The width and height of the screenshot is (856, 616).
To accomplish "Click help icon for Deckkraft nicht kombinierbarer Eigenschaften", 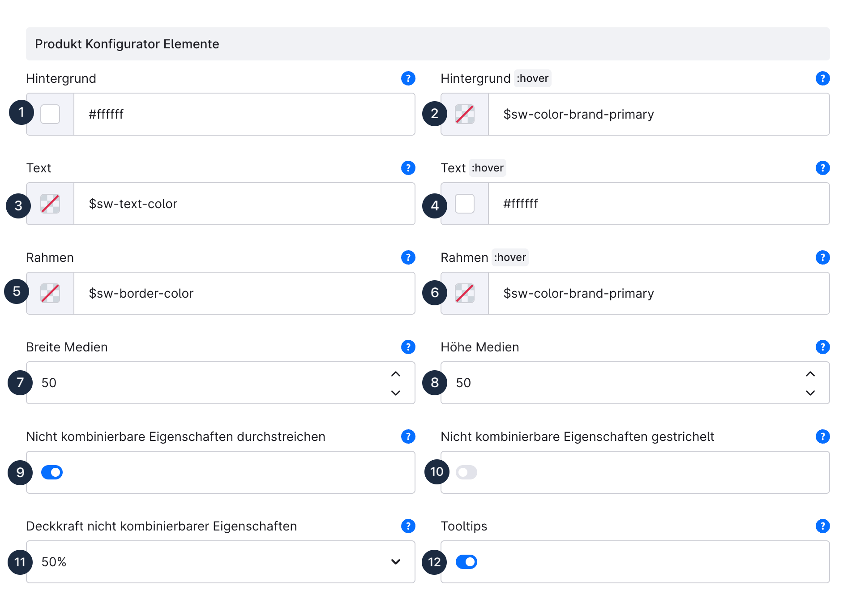I will [x=408, y=526].
